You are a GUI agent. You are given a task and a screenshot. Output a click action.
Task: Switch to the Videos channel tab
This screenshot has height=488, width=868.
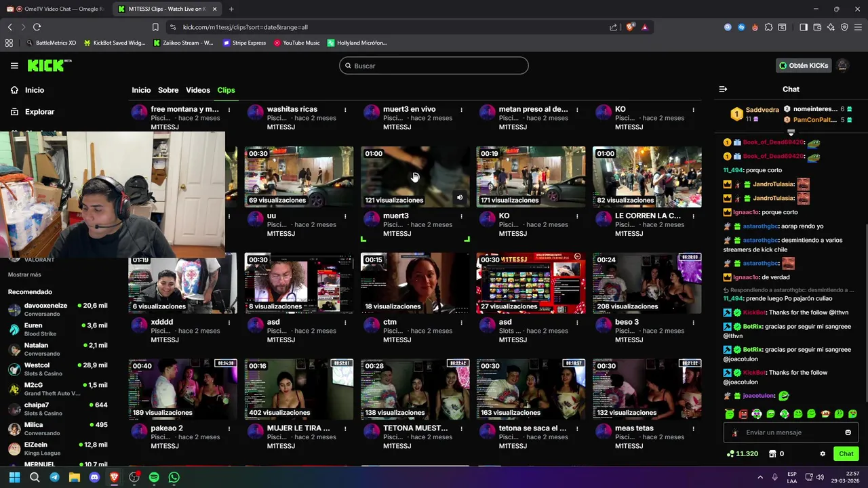[x=198, y=90]
